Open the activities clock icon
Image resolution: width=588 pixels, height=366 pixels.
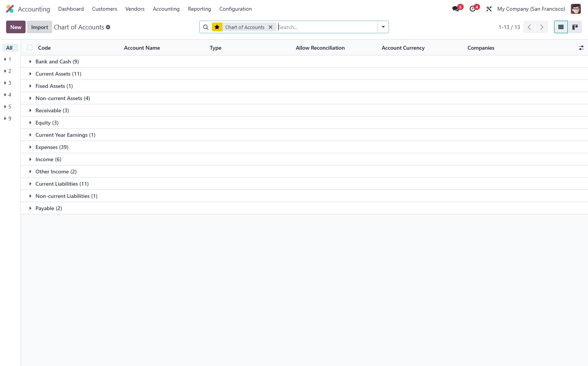[x=473, y=9]
